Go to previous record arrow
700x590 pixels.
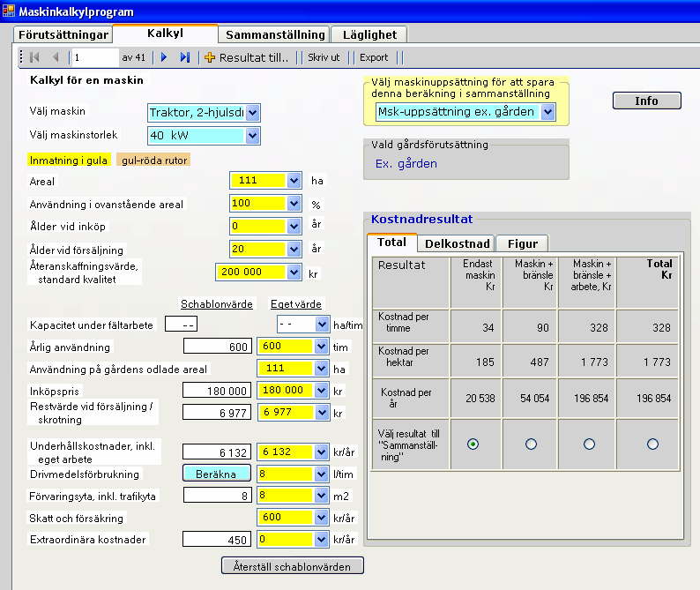56,57
